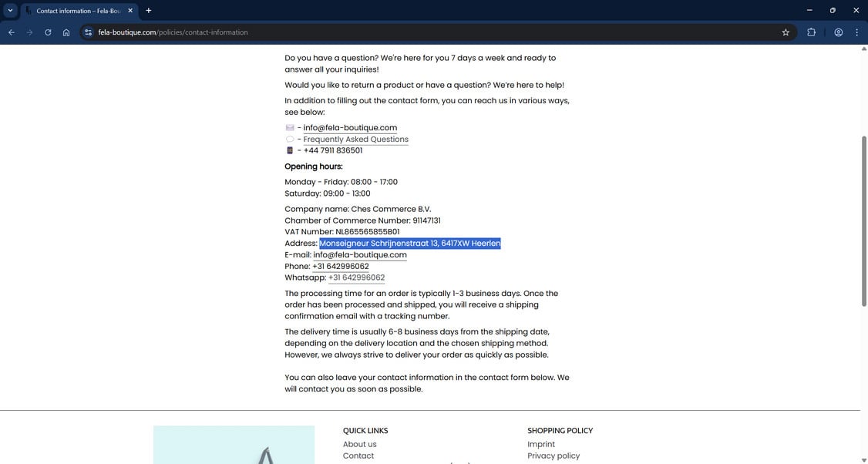Click the footer logo image

tap(234, 445)
